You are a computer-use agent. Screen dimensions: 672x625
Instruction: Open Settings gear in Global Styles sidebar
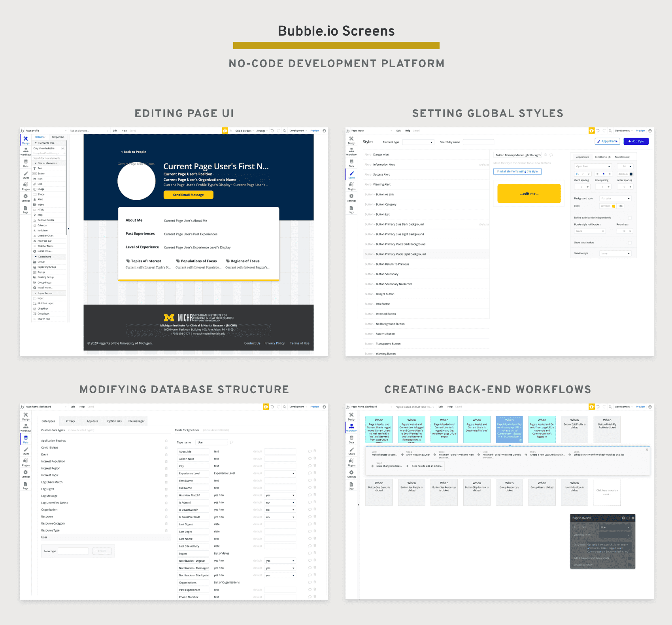[x=351, y=197]
